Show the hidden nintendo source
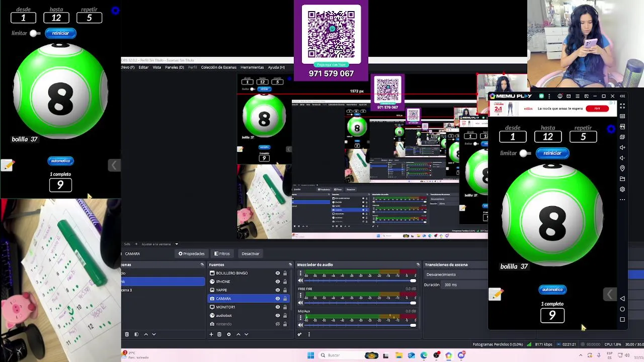The height and width of the screenshot is (362, 644). coord(277,324)
